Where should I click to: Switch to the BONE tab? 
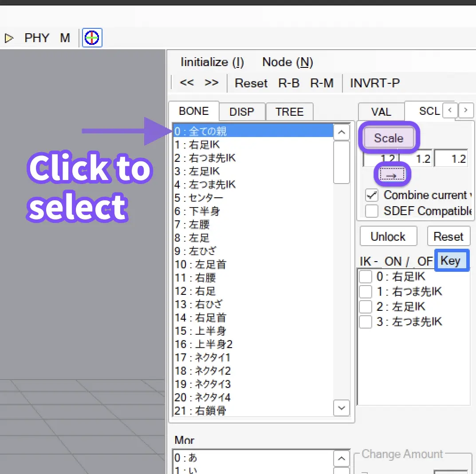coord(194,111)
